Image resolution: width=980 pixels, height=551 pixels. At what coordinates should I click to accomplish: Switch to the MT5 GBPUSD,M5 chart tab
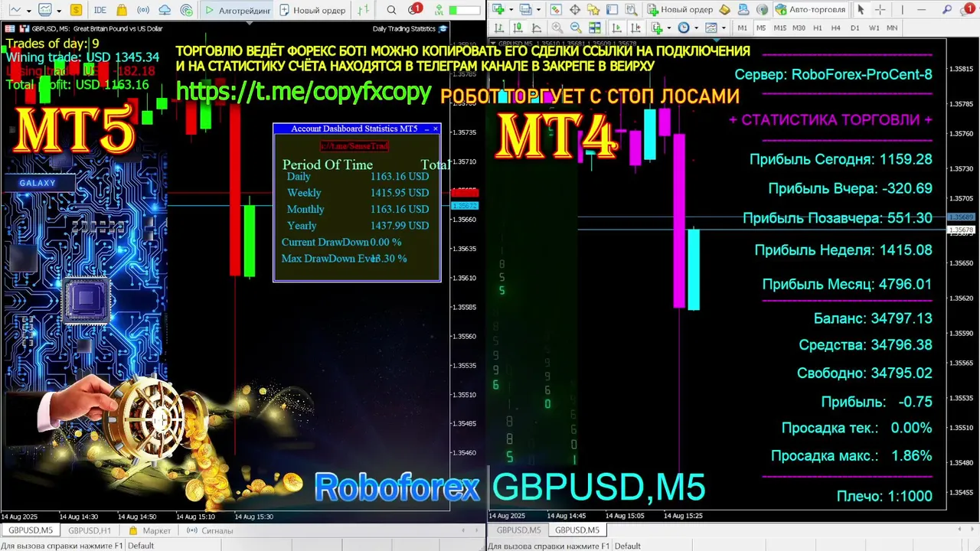point(31,530)
